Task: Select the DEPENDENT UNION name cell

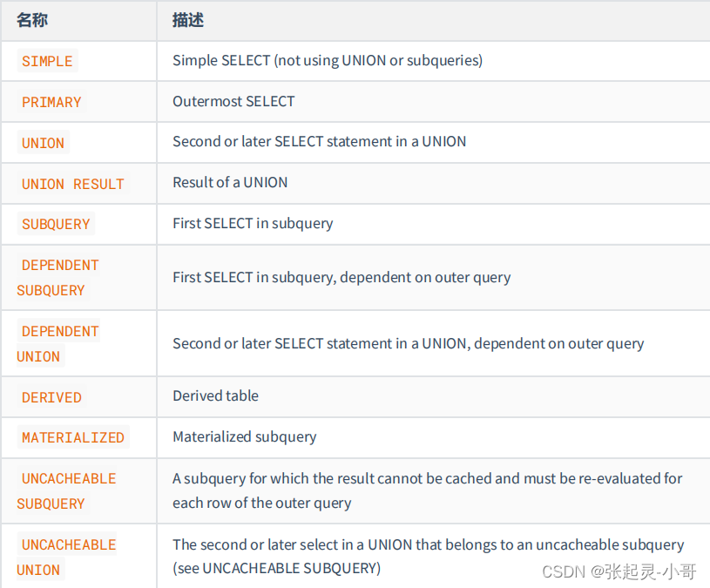Action: [57, 343]
